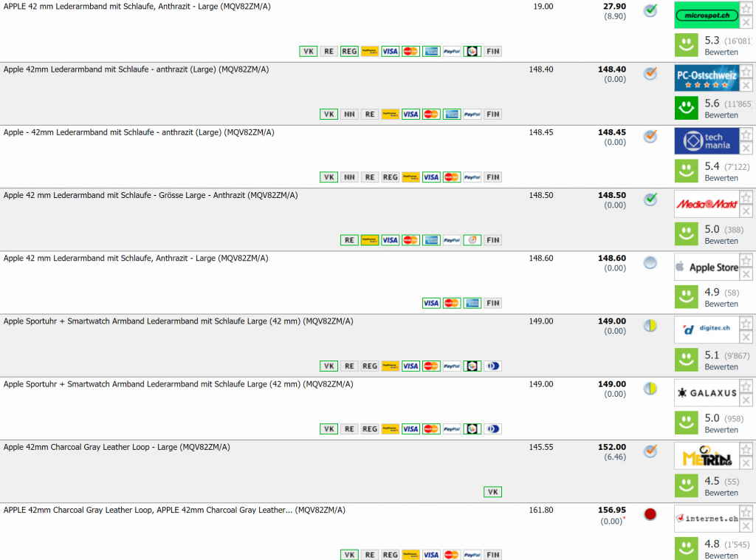Viewport: 756px width, 560px height.
Task: Click Bewerten under the microspot.ch rating
Action: (721, 52)
